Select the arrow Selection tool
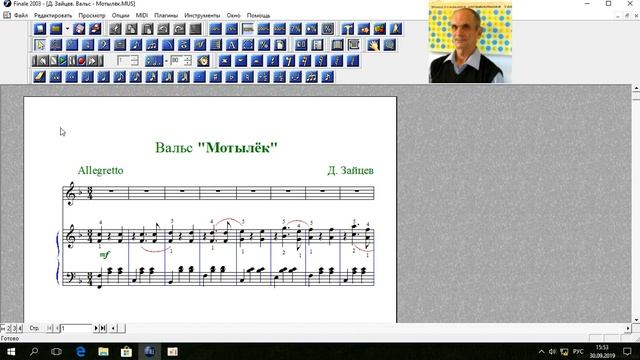The height and width of the screenshot is (360, 640). (x=40, y=44)
